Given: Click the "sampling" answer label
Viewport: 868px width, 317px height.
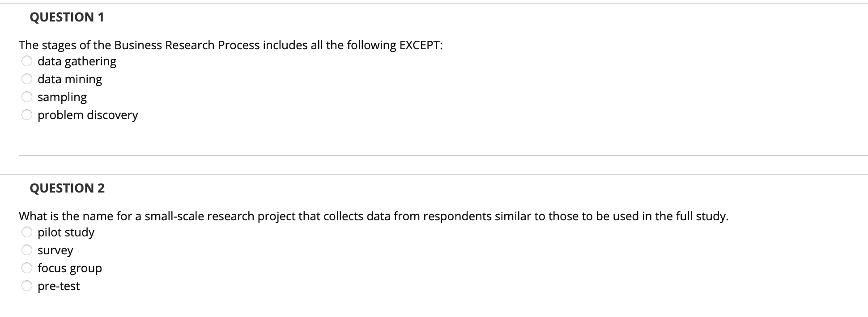Looking at the screenshot, I should pos(62,97).
